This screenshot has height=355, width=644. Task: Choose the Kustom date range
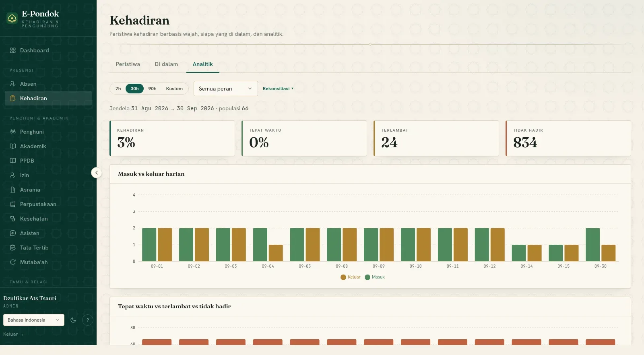pos(174,89)
